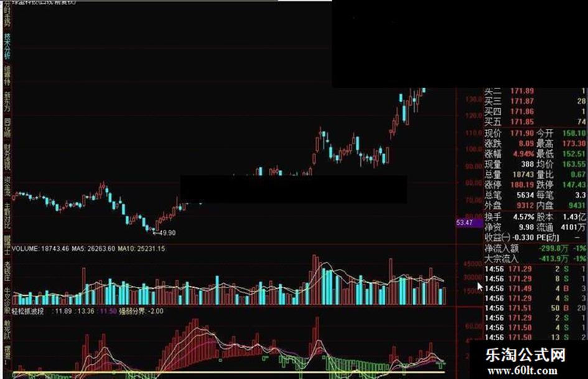Click the 买三 171.87 bid row
The image size is (588, 379).
point(535,101)
